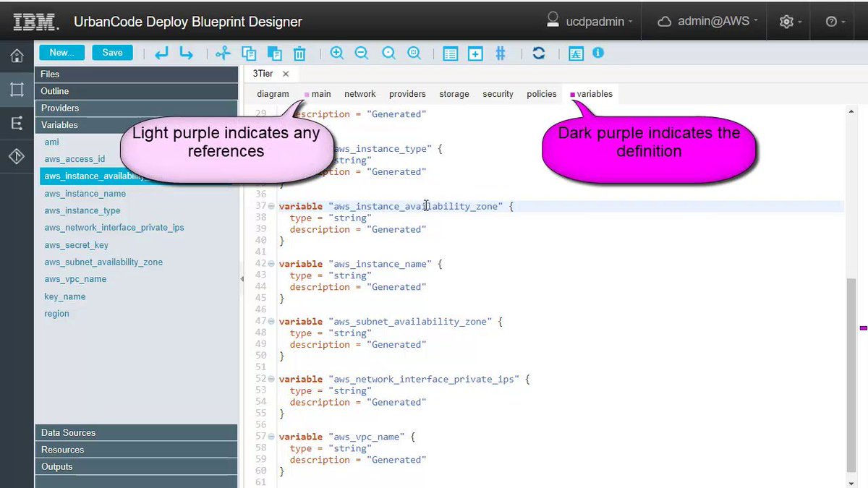
Task: Open the blueprint designer sidebar icon
Action: pyautogui.click(x=17, y=90)
